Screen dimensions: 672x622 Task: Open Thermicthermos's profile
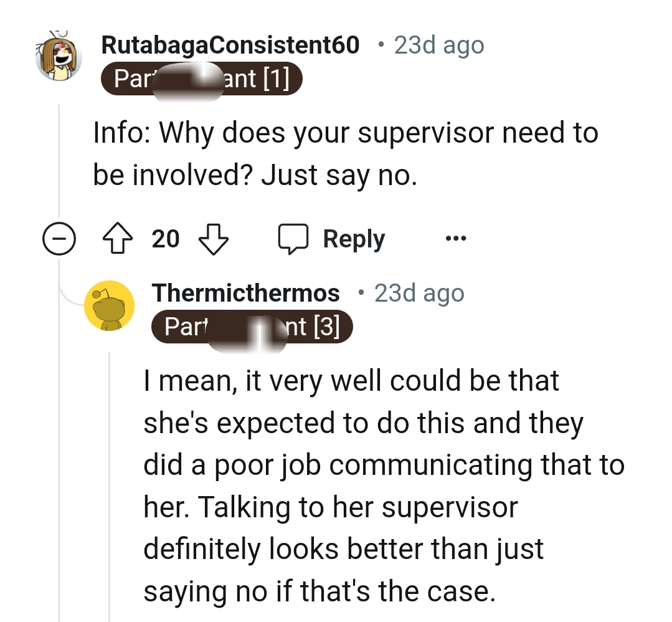pos(245,292)
